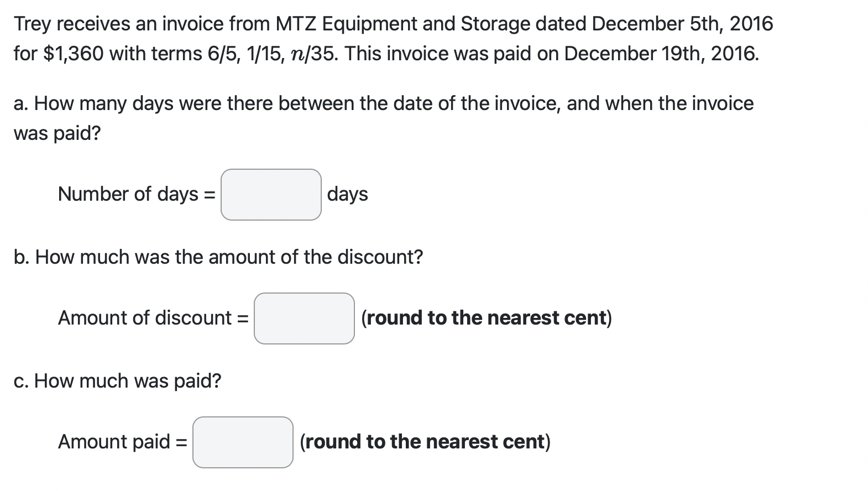Focus the Amount of discount input box
Viewport: 868px width, 491px height.
click(x=304, y=318)
